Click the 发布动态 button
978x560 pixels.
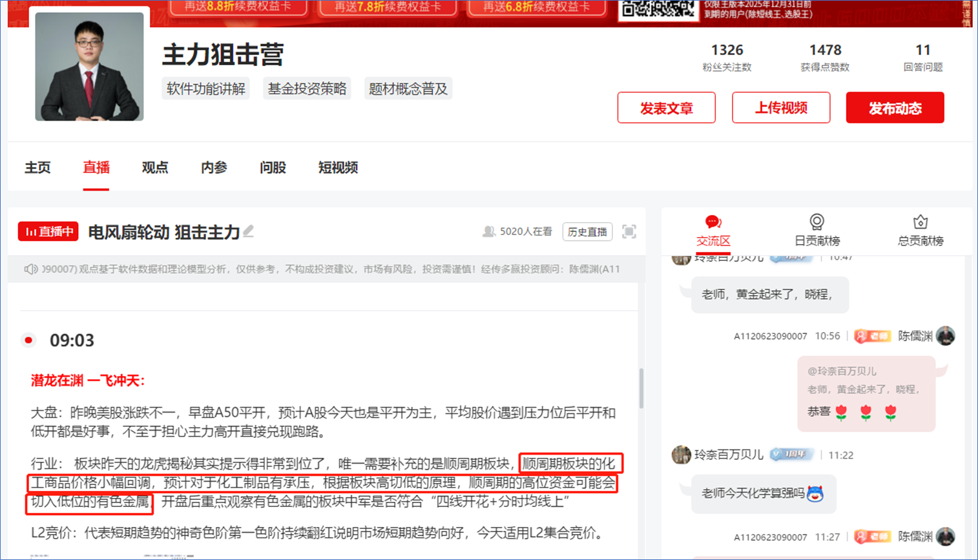(895, 108)
